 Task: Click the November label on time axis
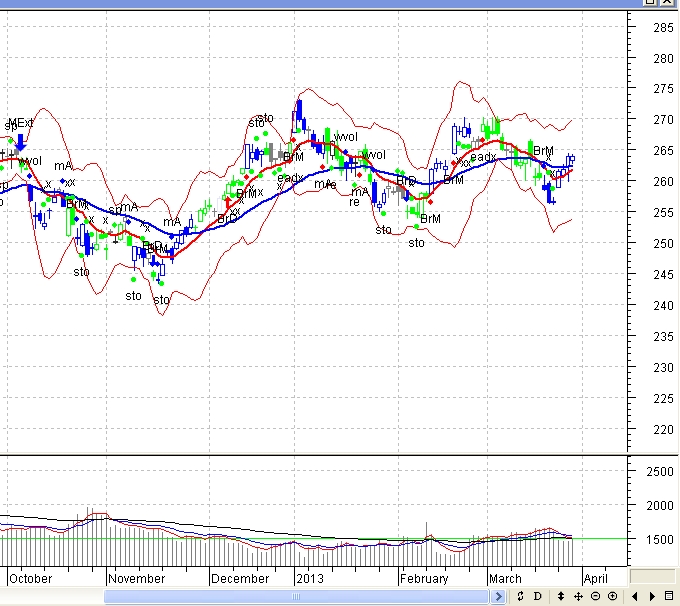click(137, 578)
